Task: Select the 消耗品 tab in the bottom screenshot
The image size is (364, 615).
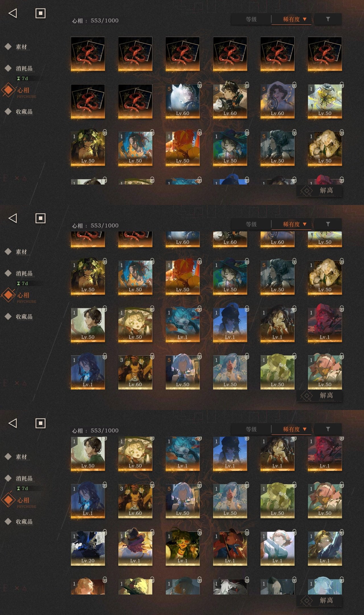Action: point(24,478)
